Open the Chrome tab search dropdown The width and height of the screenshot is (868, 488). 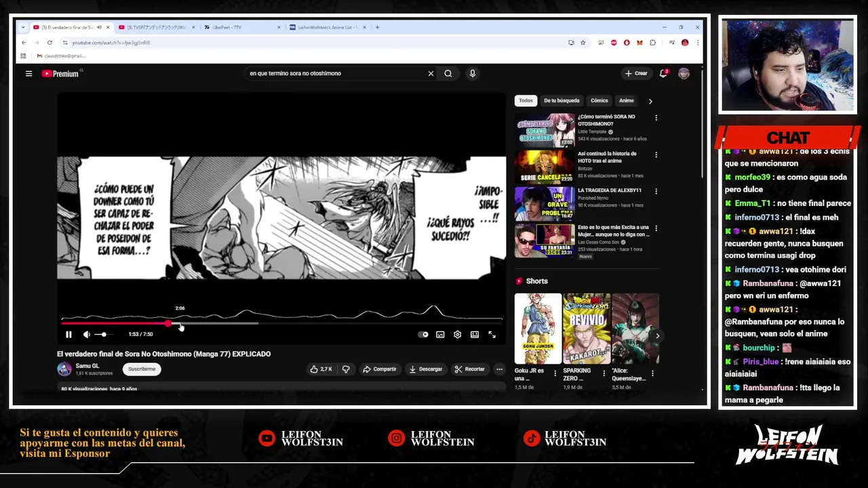point(23,27)
